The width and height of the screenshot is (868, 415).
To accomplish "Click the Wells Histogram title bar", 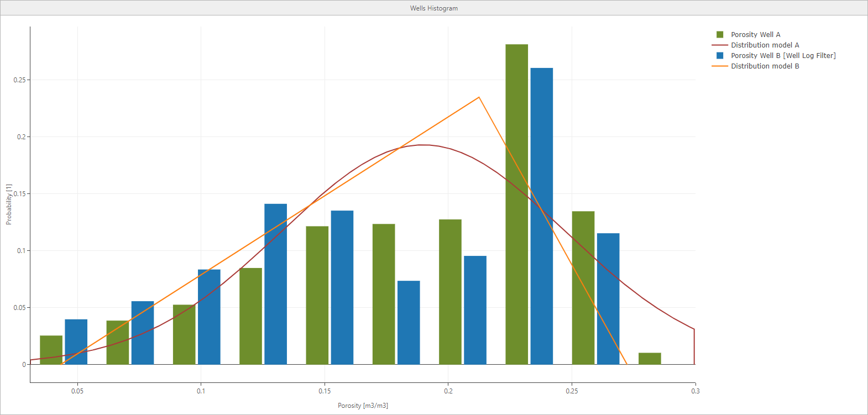I will pyautogui.click(x=434, y=8).
